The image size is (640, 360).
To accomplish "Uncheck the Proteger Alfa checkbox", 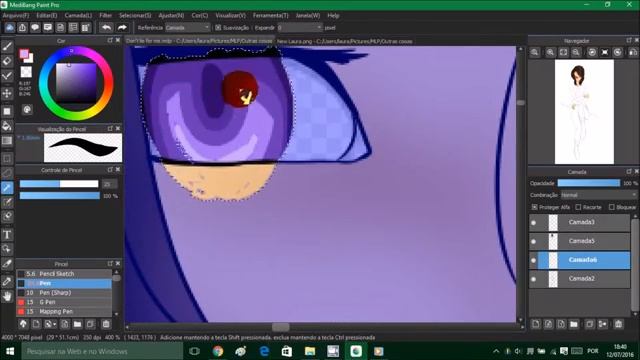I will point(534,207).
